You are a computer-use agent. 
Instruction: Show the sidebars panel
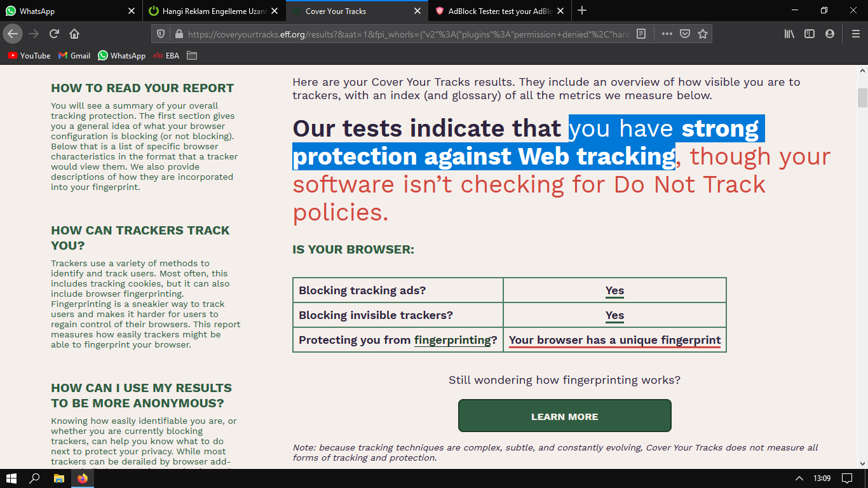coord(810,34)
